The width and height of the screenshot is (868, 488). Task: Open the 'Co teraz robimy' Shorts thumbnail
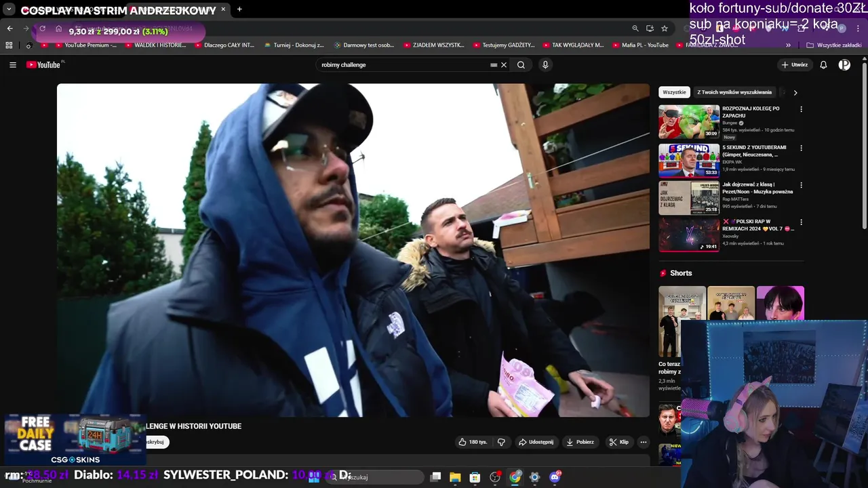pos(682,322)
